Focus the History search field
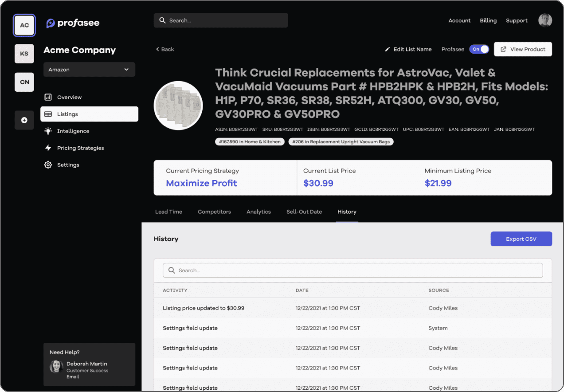This screenshot has width=564, height=392. (353, 270)
